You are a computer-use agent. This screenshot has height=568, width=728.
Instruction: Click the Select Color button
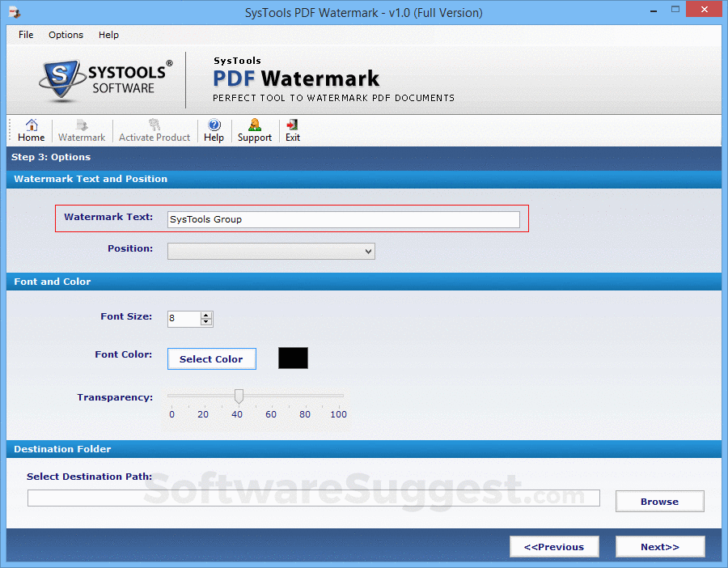point(212,359)
